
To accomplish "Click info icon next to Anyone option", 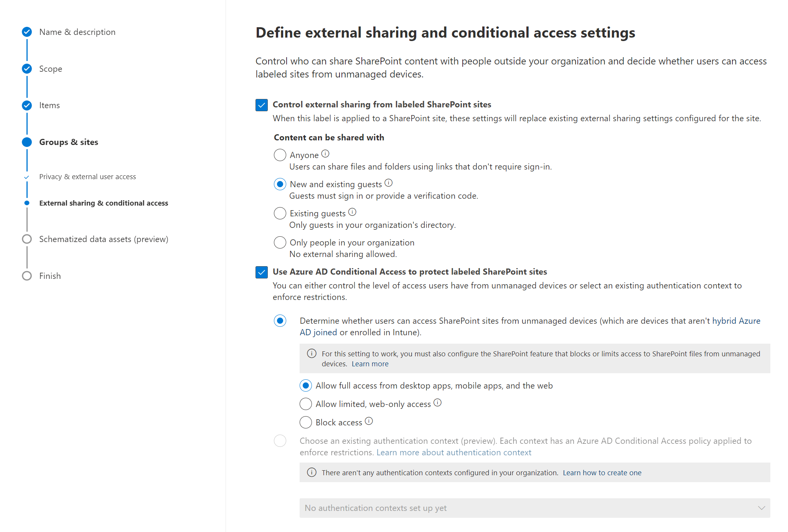I will (x=325, y=154).
